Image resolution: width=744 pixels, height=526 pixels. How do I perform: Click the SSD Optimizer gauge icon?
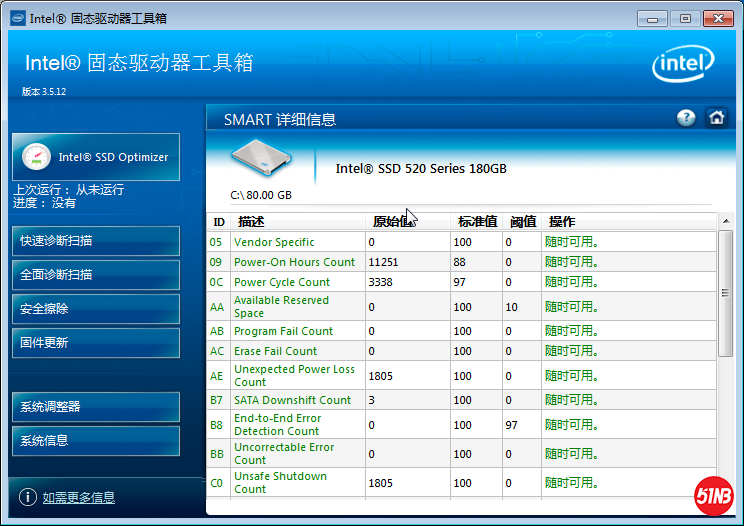point(37,157)
